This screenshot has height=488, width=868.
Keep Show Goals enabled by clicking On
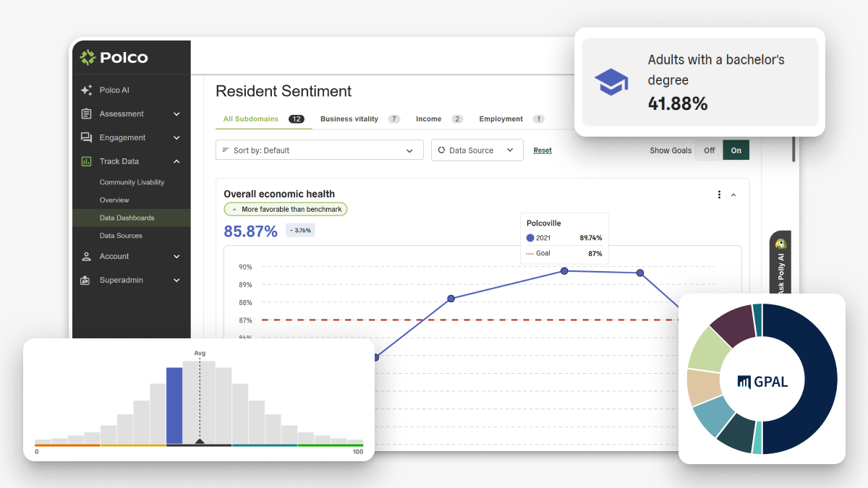(x=736, y=150)
